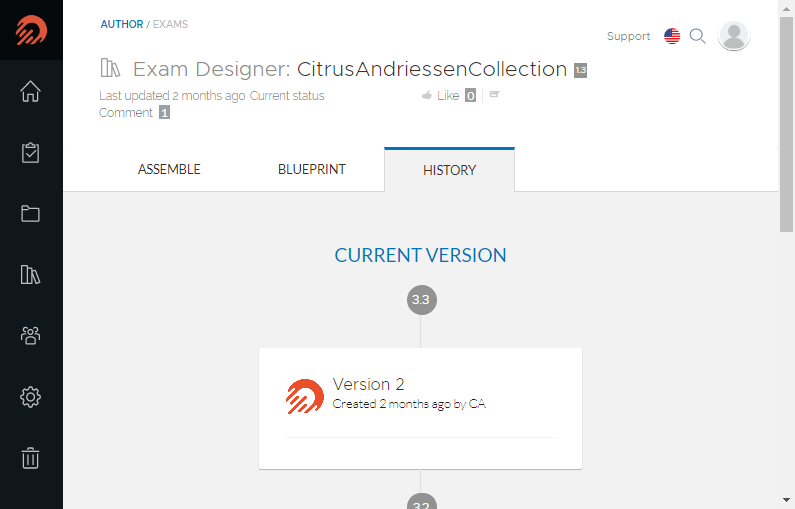Click the flag icon next to Like
The image size is (795, 509).
[x=495, y=94]
